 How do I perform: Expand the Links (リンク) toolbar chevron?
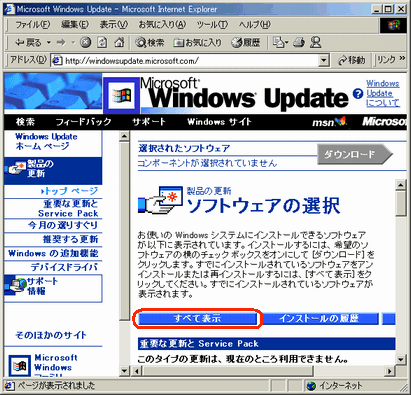tap(402, 58)
